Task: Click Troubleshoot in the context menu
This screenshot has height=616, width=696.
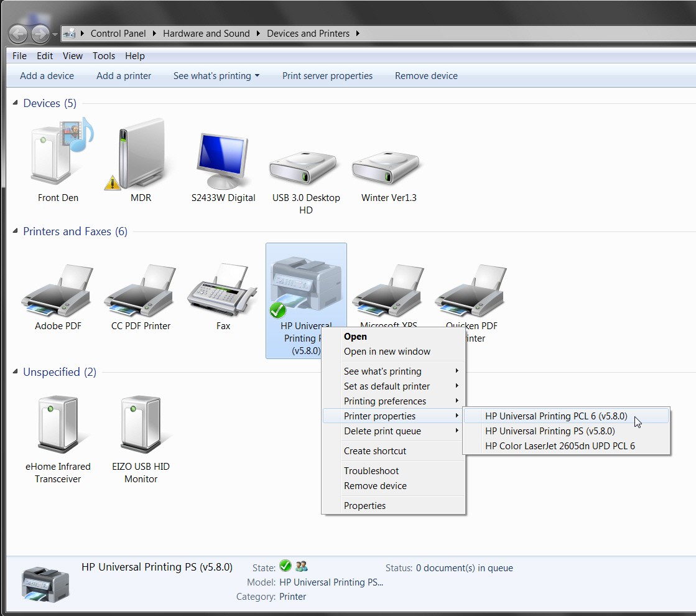Action: click(371, 471)
